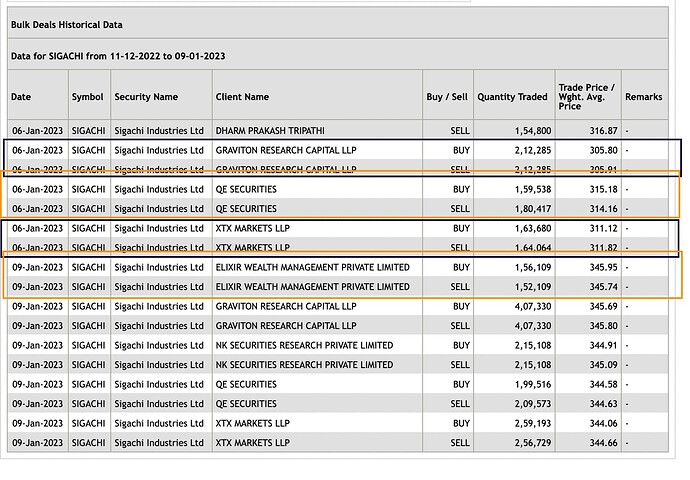
Task: Select the Symbol column header
Action: 88,97
